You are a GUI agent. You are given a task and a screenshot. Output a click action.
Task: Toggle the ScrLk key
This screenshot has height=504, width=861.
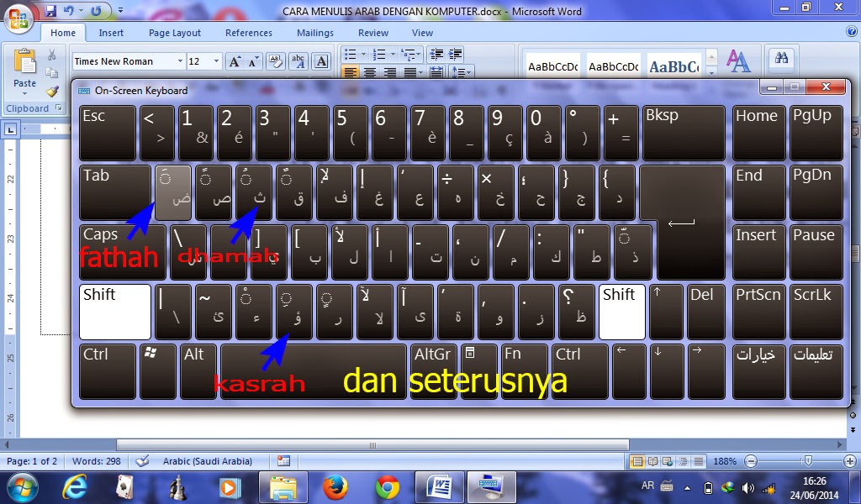816,312
